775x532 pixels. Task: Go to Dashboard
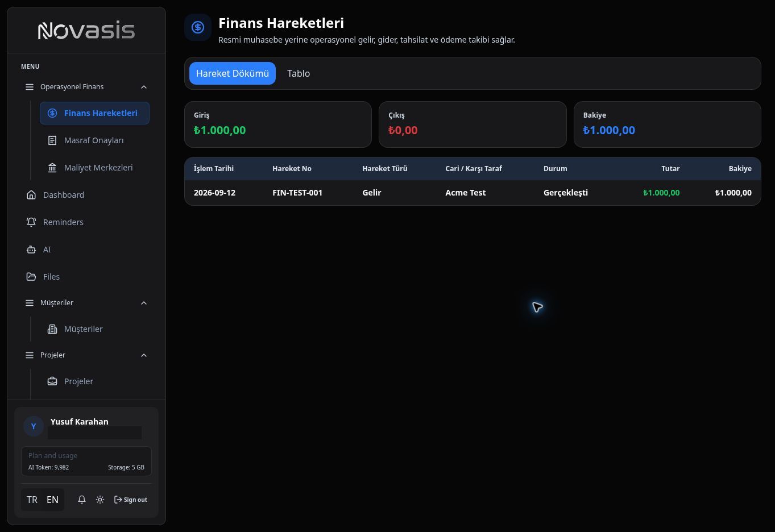(86, 195)
